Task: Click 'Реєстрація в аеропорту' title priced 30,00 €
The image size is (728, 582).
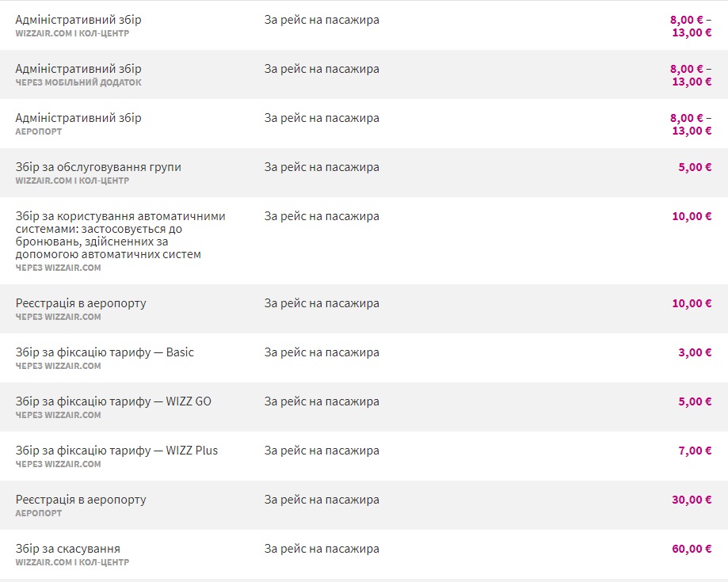Action: [x=81, y=500]
